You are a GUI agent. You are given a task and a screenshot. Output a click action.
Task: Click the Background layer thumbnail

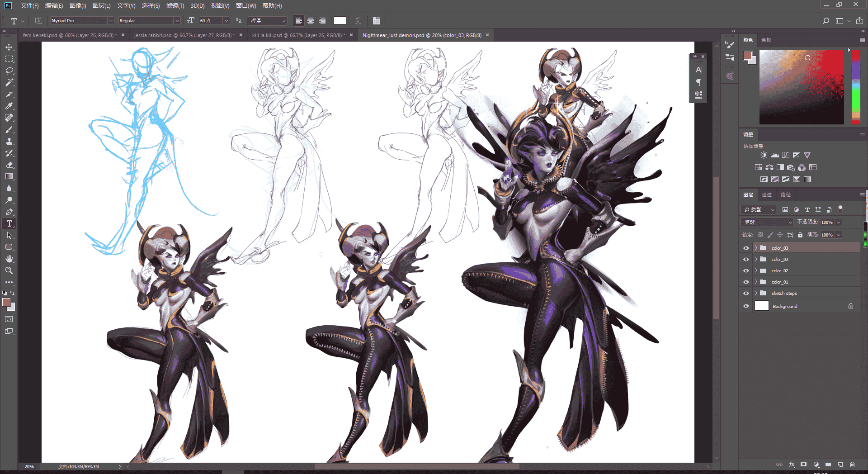point(762,306)
